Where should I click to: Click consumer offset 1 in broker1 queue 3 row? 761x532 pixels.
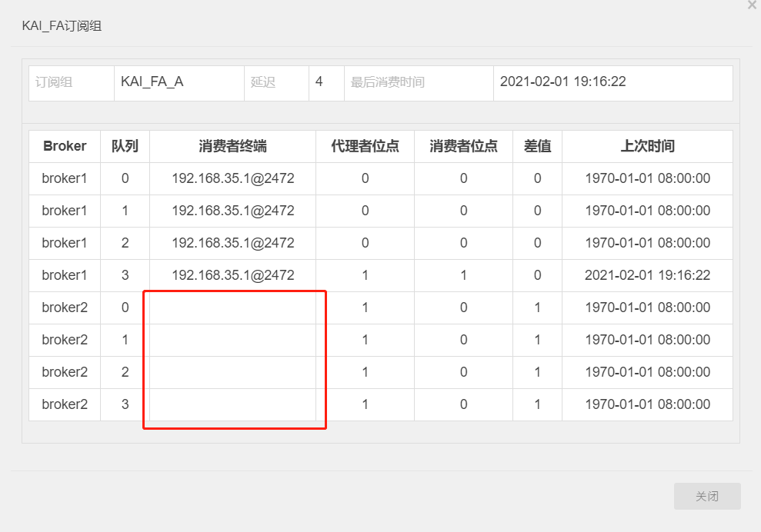463,275
